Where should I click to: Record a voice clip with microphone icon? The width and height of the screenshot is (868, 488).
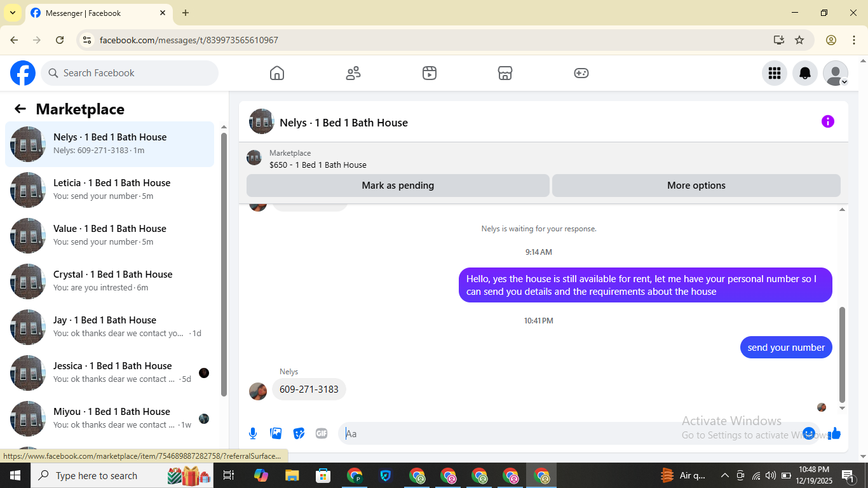253,433
